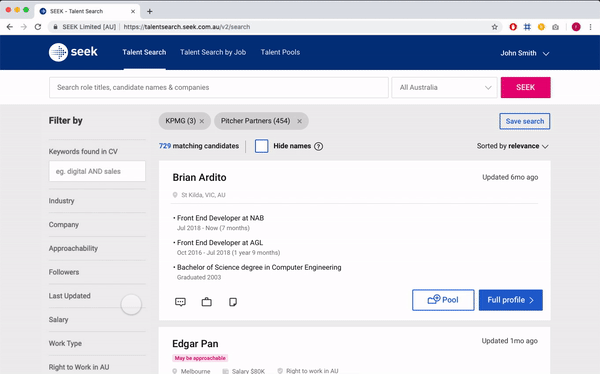This screenshot has width=600, height=374.
Task: Select the SEEK - Talent Search browser tab
Action: click(87, 11)
